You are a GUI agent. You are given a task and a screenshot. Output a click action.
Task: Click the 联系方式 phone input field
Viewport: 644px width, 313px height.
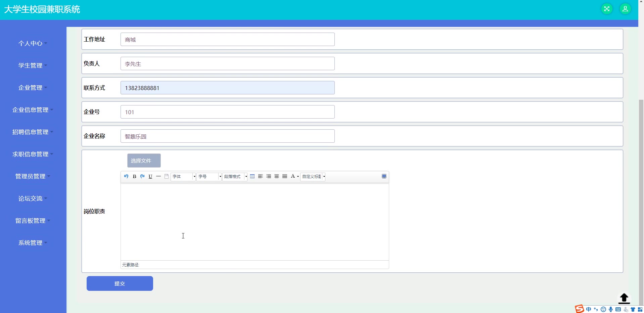[x=228, y=88]
